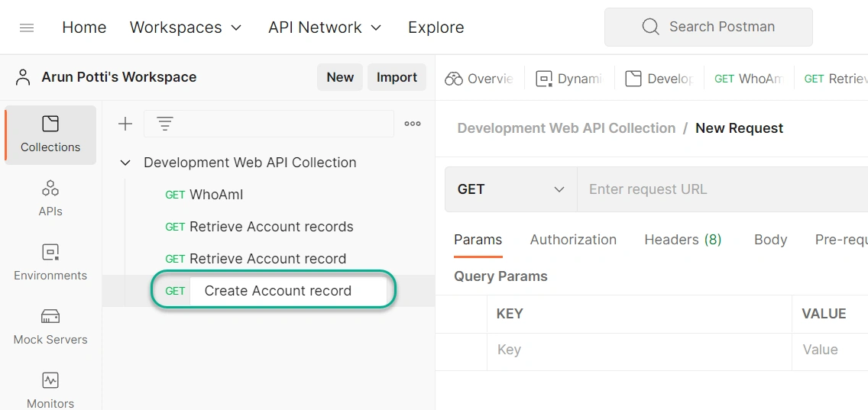Viewport: 868px width, 410px height.
Task: Click the Search Postman field
Action: [x=708, y=27]
